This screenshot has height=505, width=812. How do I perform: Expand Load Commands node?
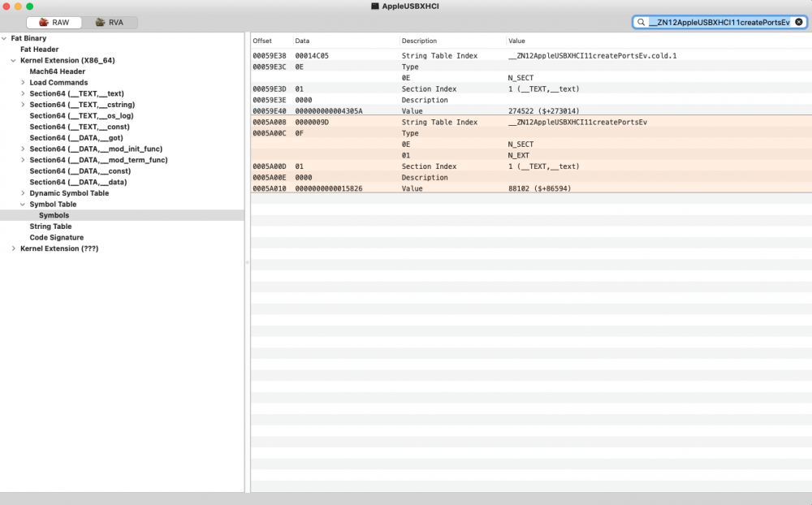[23, 82]
